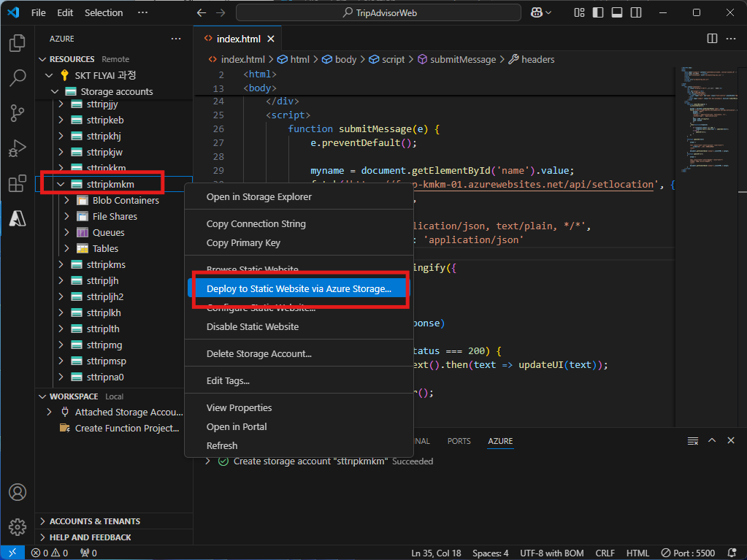The width and height of the screenshot is (747, 560).
Task: Collapse the Storage accounts node
Action: click(55, 91)
